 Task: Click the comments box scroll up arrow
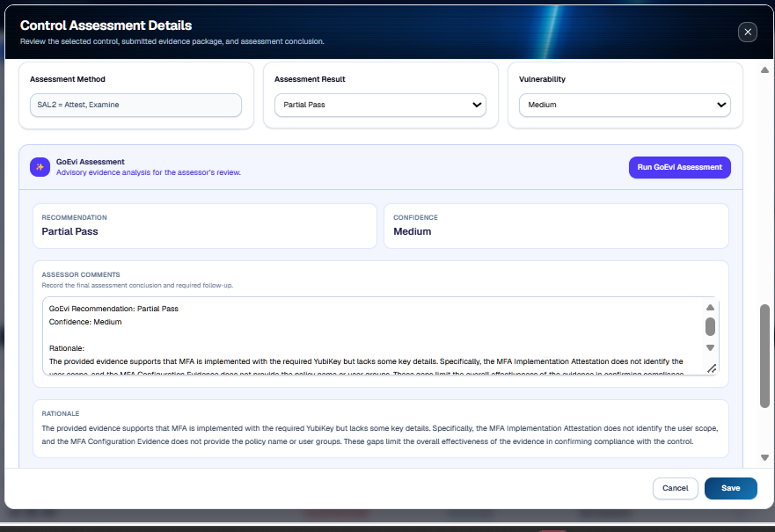[x=710, y=307]
